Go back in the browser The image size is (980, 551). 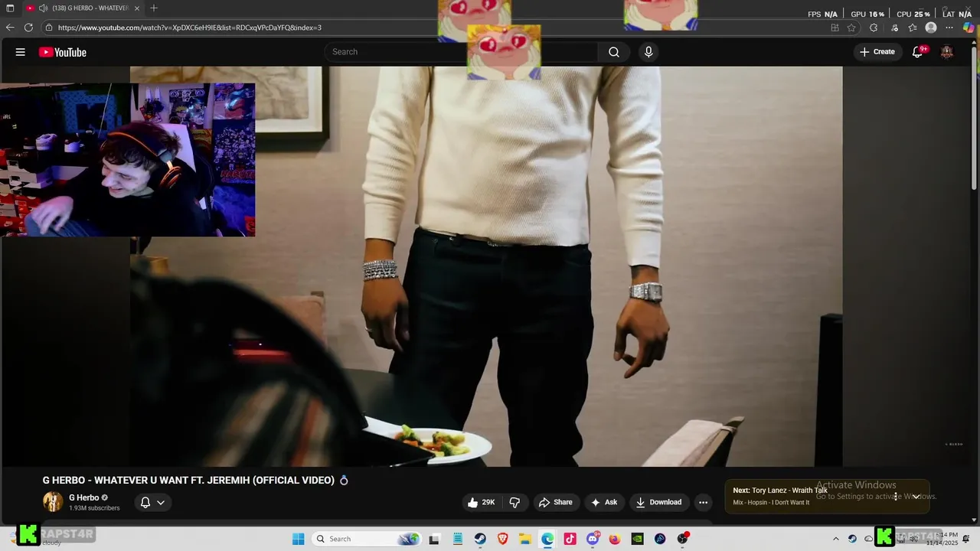[10, 28]
